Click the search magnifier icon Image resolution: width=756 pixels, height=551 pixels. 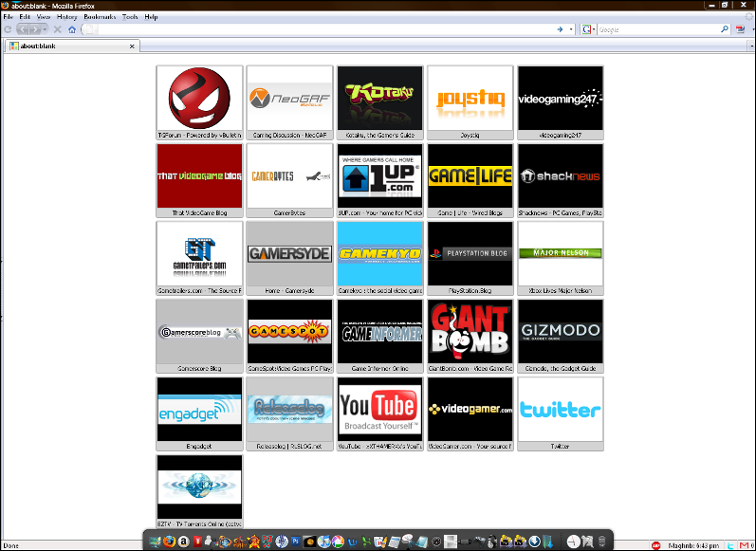(724, 29)
